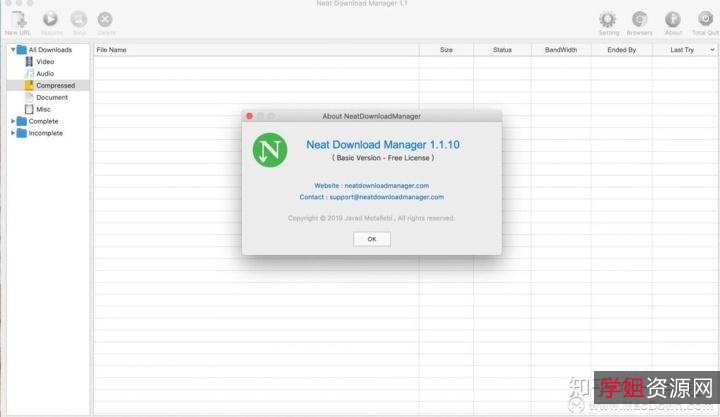This screenshot has width=720, height=417.
Task: Expand the Complete folder
Action: 13,122
